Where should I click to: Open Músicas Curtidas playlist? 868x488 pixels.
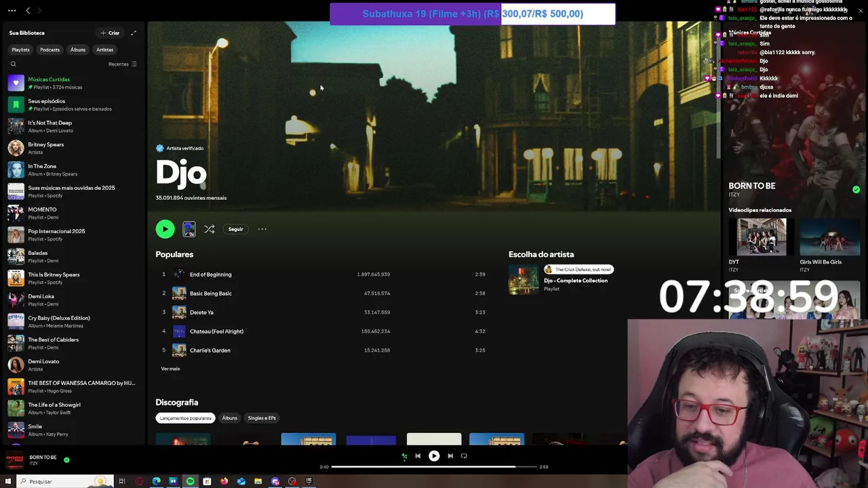[x=73, y=83]
